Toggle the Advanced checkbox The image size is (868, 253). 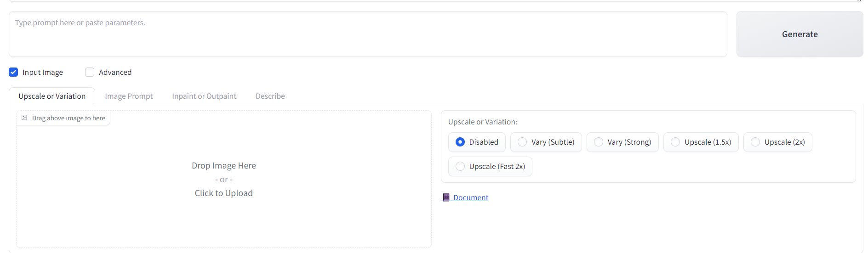pyautogui.click(x=90, y=72)
